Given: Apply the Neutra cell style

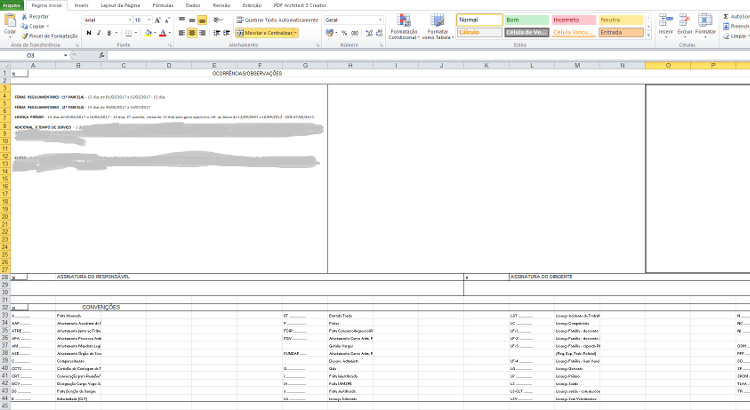Looking at the screenshot, I should [x=621, y=20].
